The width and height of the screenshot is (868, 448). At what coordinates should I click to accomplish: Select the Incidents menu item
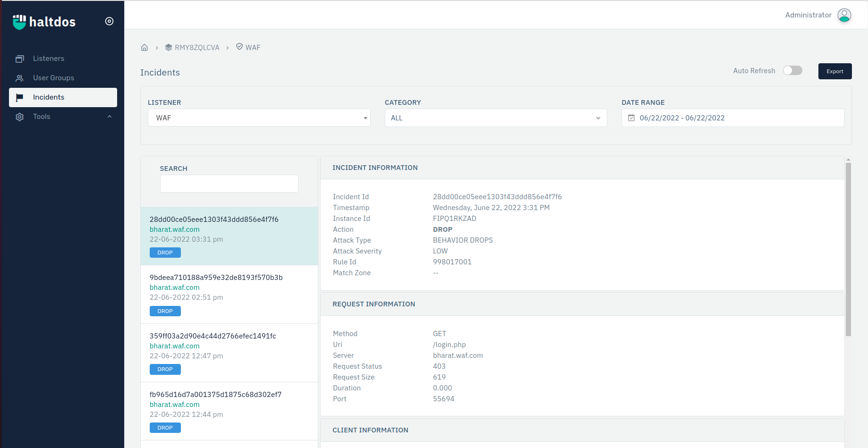click(x=63, y=97)
